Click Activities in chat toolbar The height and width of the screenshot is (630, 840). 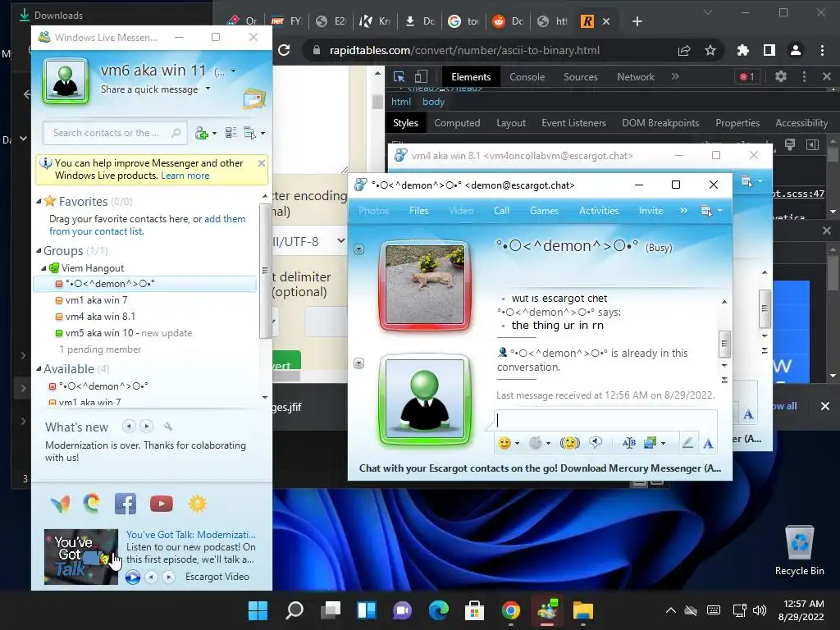tap(598, 211)
